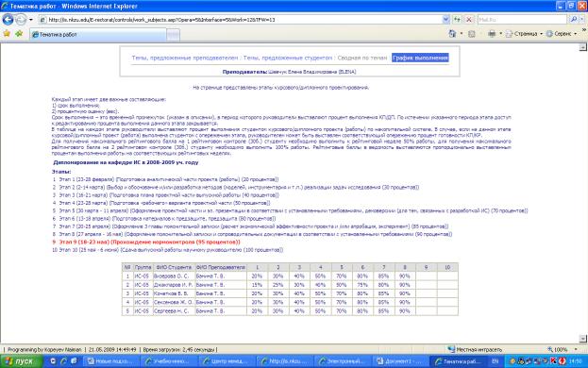
Task: Click the Stop loading red X icon
Action: (x=469, y=20)
